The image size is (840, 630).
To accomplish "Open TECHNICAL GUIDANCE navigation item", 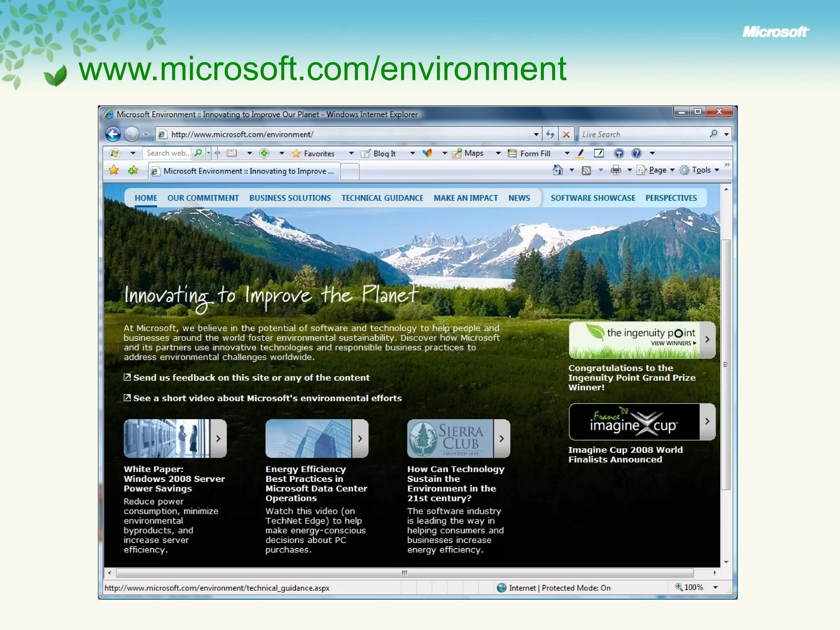I will tap(382, 198).
